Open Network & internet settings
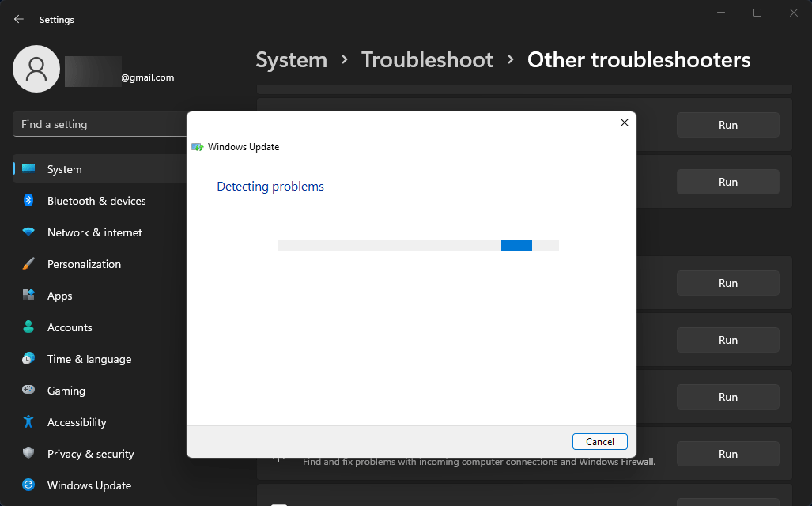Viewport: 812px width, 506px height. click(95, 232)
